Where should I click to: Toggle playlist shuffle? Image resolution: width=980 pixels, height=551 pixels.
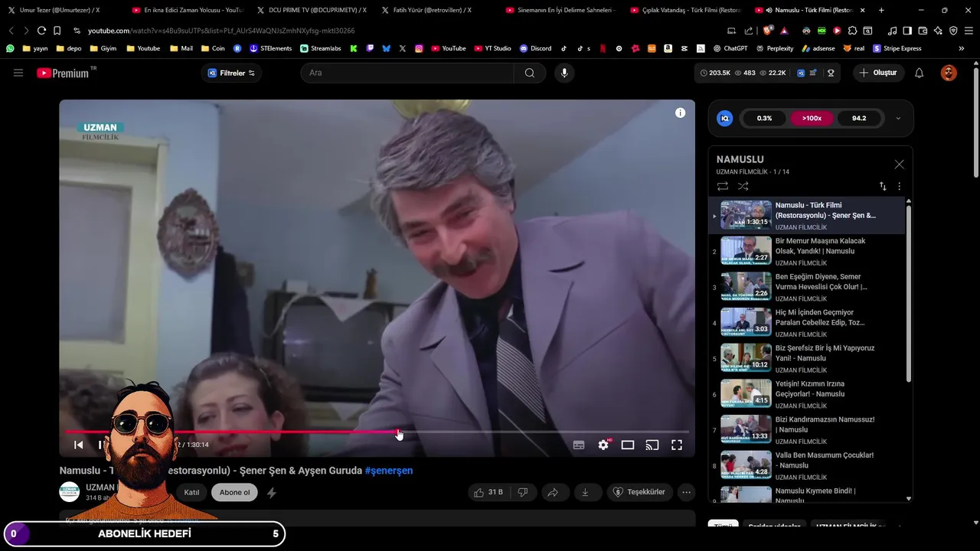tap(743, 186)
